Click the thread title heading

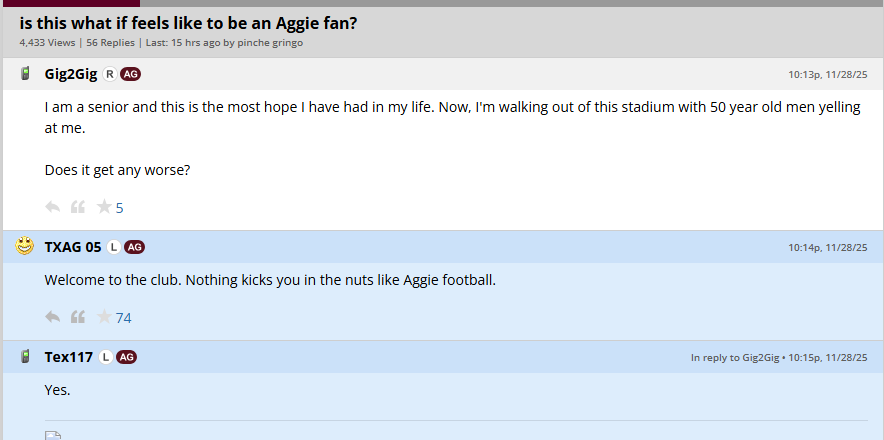(188, 22)
